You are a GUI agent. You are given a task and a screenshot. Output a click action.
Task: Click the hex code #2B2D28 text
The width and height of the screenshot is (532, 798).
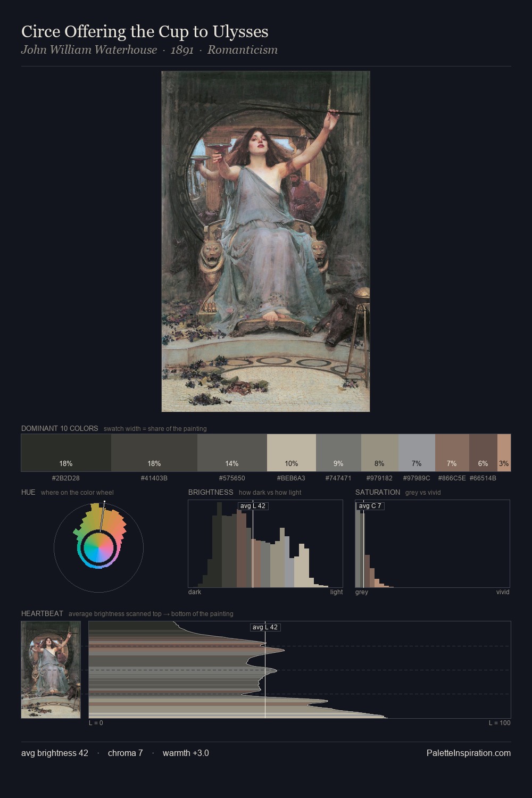tap(66, 478)
